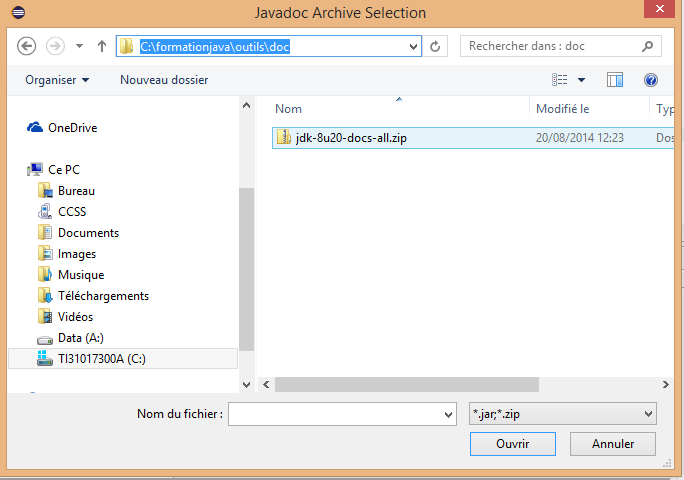Click the Musique folder icon
This screenshot has width=684, height=480.
pos(45,274)
